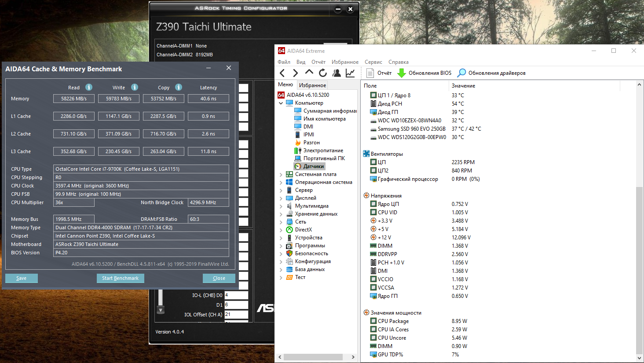Select the CPU Package power row
Screen dimensions: 644x363
click(389, 321)
